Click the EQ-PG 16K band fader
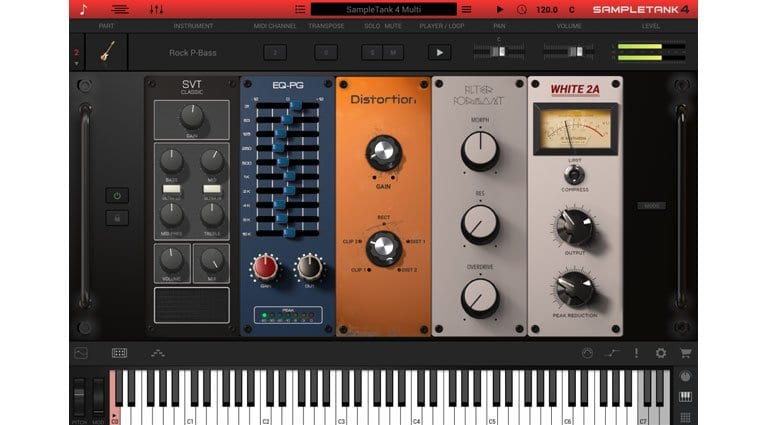This screenshot has height=425, width=770. coord(290,233)
